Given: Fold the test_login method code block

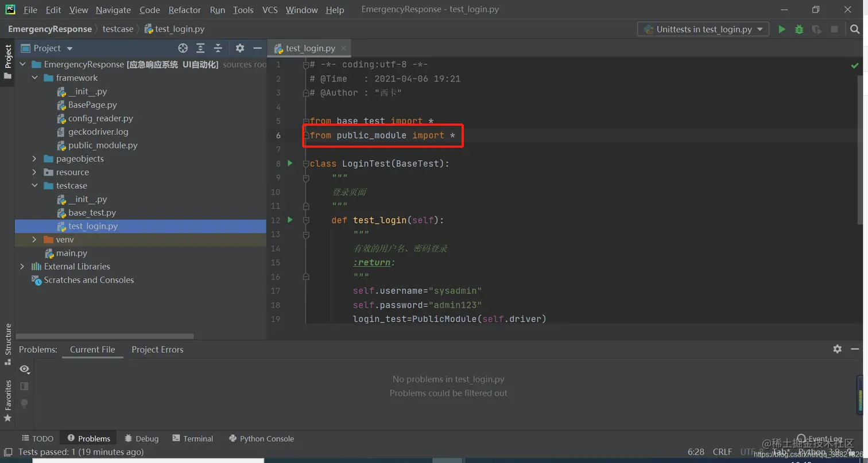Looking at the screenshot, I should pyautogui.click(x=306, y=220).
